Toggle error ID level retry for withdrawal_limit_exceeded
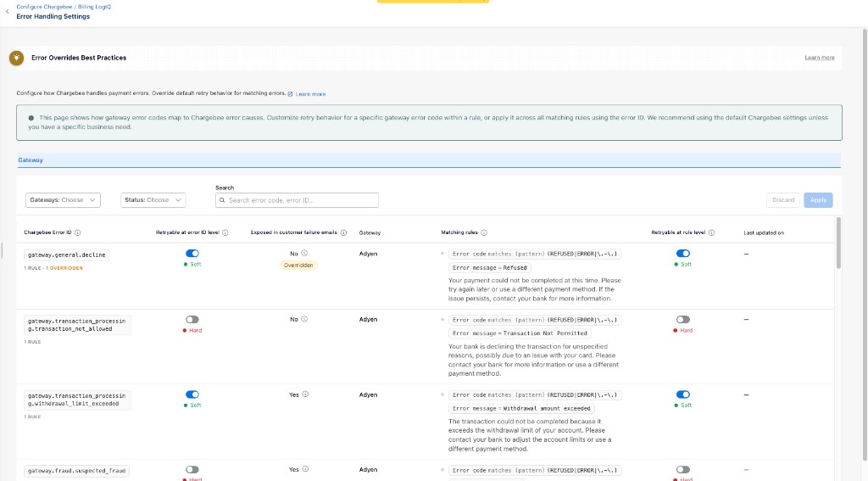 click(192, 394)
